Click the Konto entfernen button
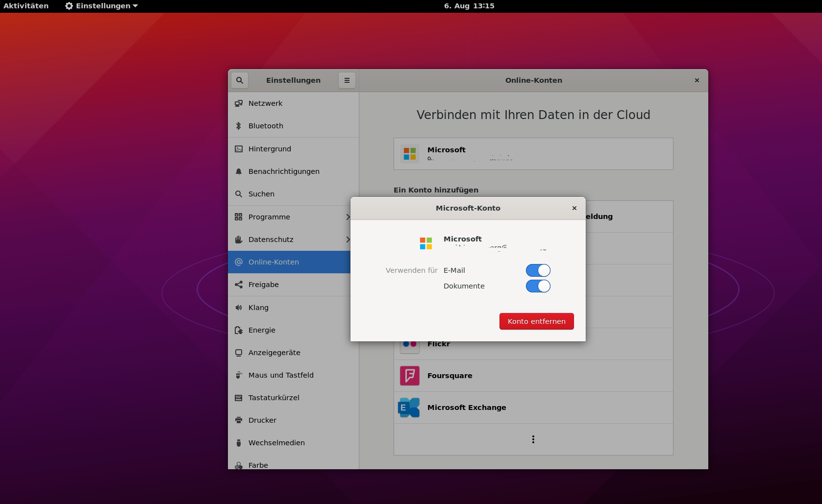The width and height of the screenshot is (822, 504). pos(536,321)
